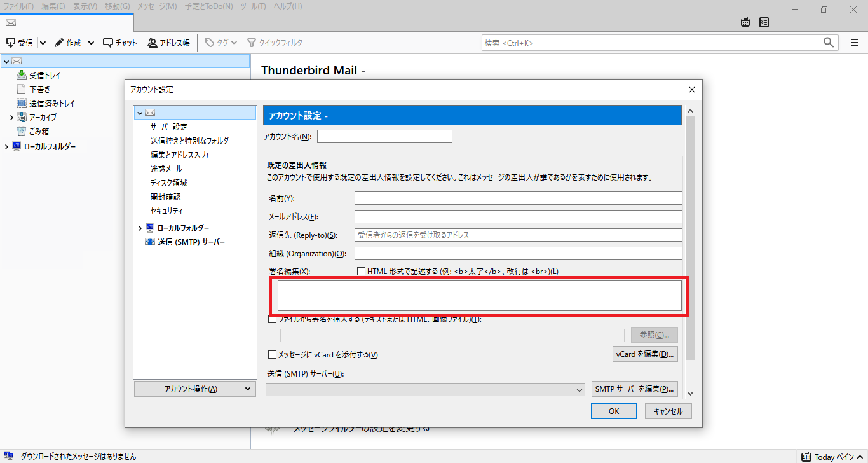Viewport: 868px width, 463px height.
Task: Open the hamburger application menu icon
Action: point(855,43)
